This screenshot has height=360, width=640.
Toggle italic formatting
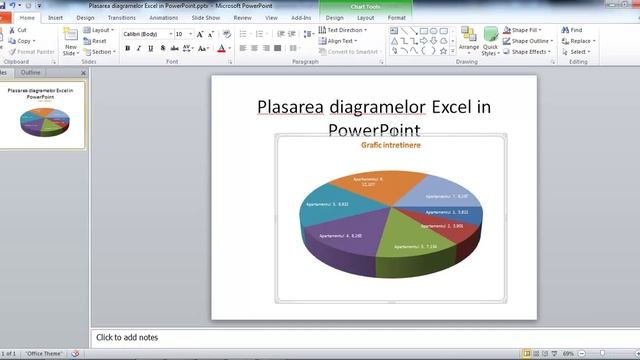pyautogui.click(x=139, y=49)
